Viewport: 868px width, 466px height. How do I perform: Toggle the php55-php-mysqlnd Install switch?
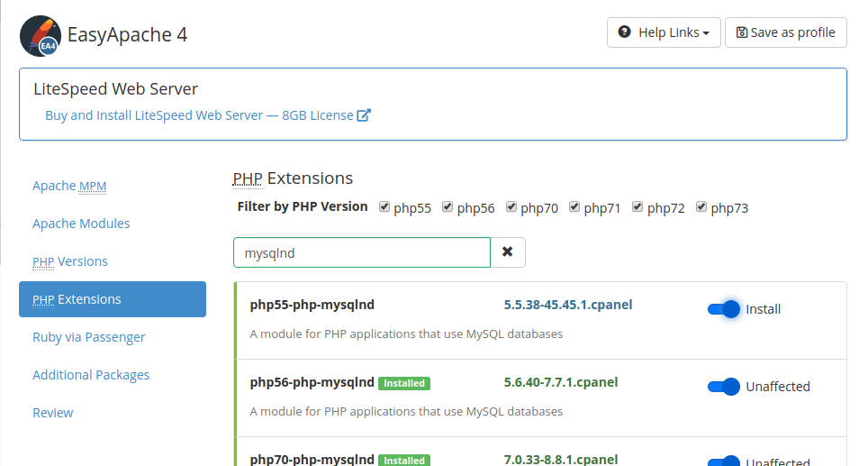point(724,309)
